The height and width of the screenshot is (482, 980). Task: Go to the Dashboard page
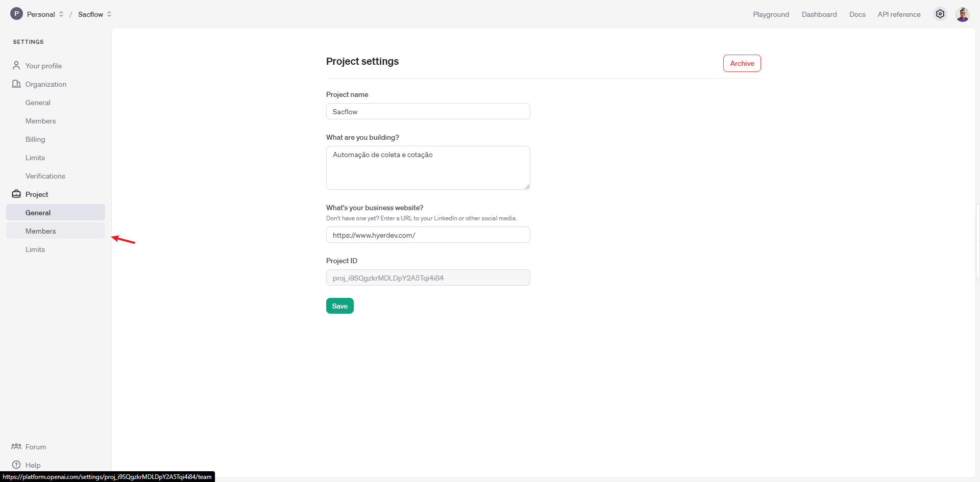pos(819,14)
